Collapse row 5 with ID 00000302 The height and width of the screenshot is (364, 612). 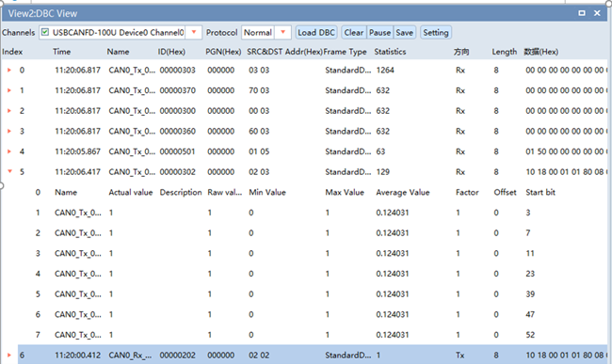point(9,171)
